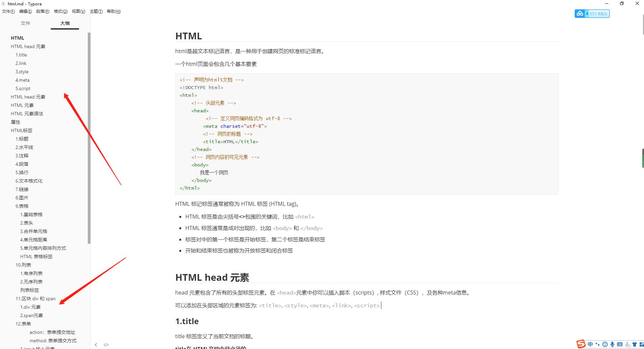
Task: Hide the sidebar with the left arrow icon
Action: (96, 345)
